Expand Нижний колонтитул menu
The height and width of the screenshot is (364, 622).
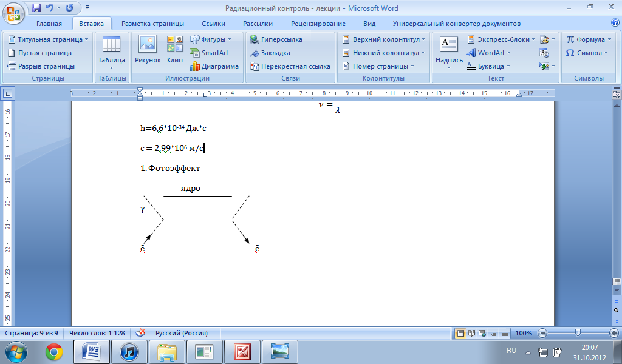pyautogui.click(x=383, y=53)
